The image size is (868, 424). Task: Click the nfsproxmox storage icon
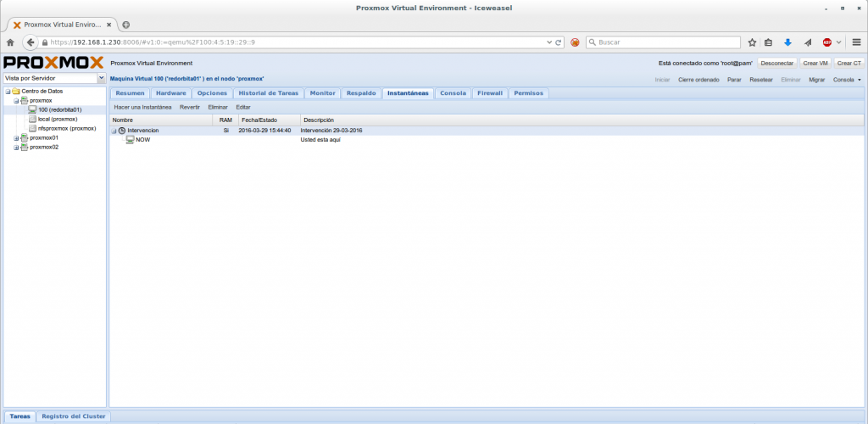pyautogui.click(x=32, y=128)
